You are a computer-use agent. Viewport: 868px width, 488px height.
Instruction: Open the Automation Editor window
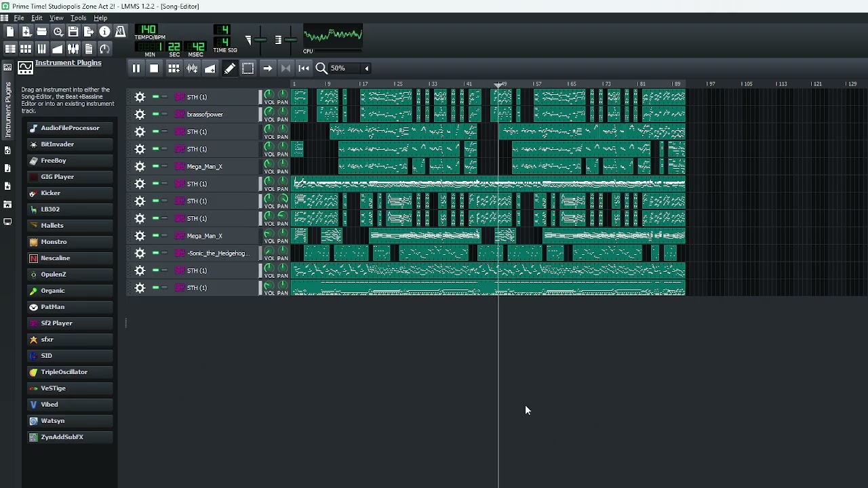(58, 49)
